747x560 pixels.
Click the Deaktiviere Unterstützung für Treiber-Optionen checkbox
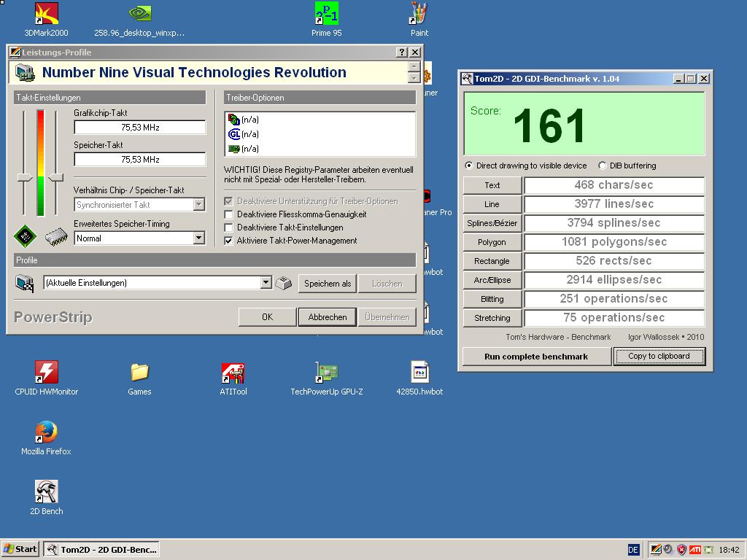(x=228, y=201)
